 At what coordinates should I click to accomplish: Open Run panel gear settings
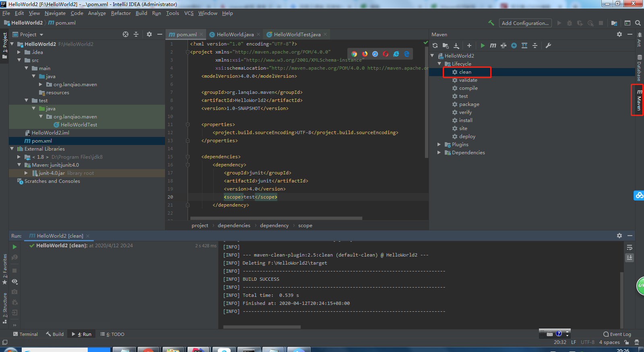point(619,236)
